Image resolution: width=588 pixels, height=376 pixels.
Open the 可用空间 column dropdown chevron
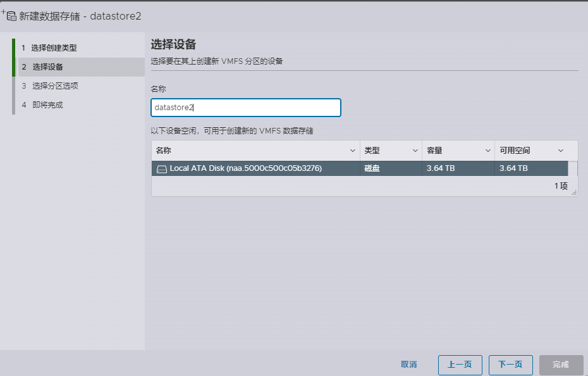561,151
